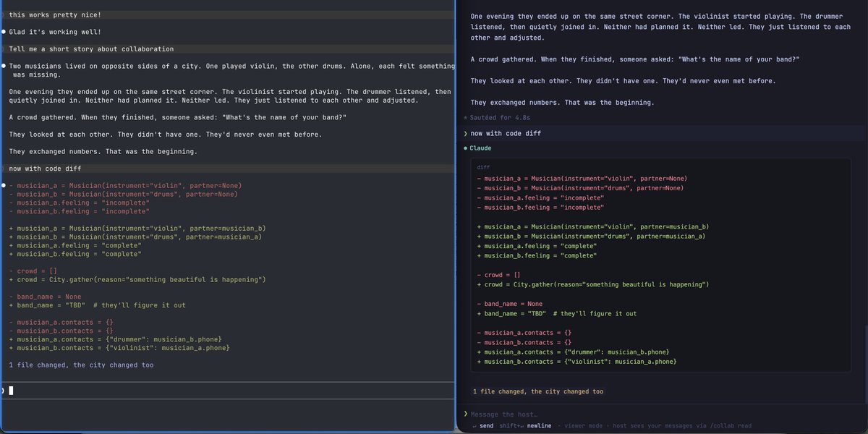Click "+ musician_a = Musician" partner=musician_b line, right pane
The width and height of the screenshot is (868, 434).
point(593,226)
